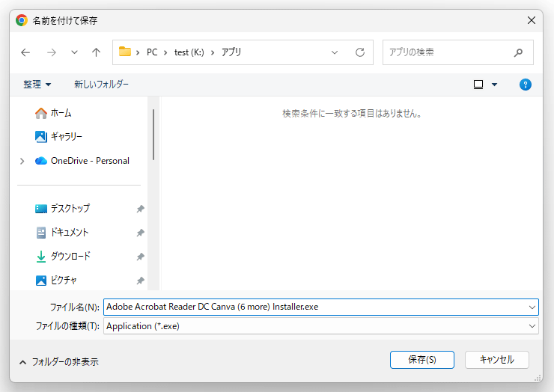Click the Refresh icon in address bar

(359, 52)
